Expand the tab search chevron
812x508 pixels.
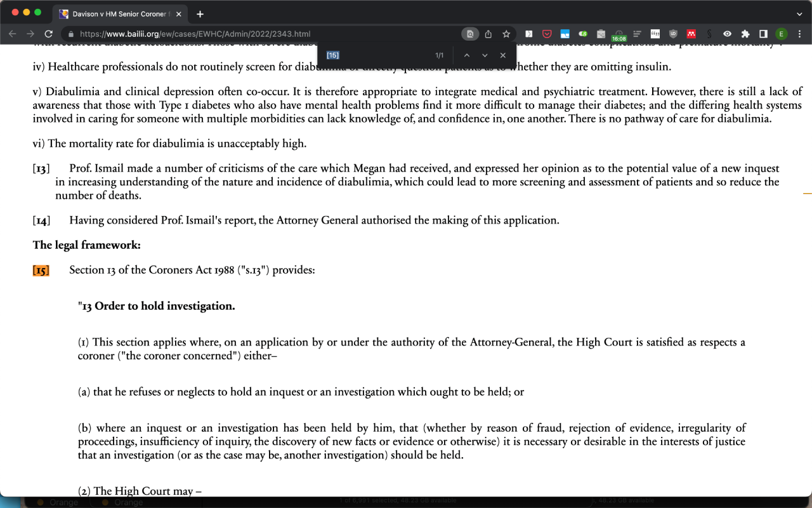coord(799,14)
